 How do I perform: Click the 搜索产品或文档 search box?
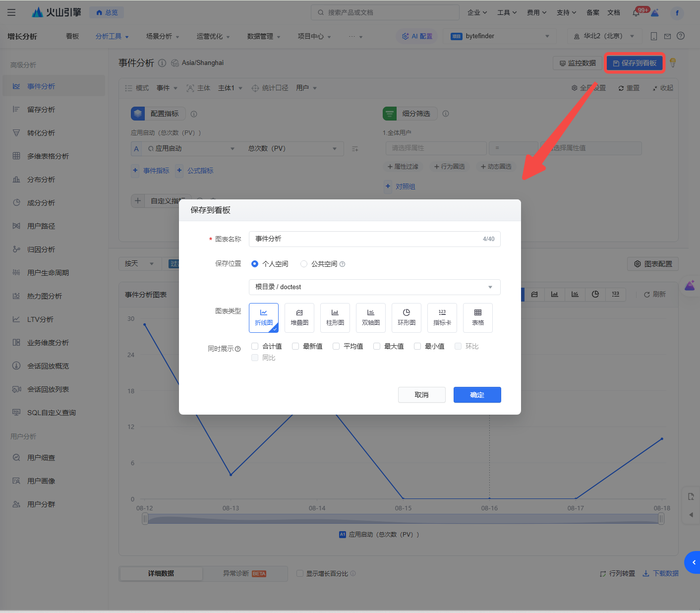(x=385, y=12)
